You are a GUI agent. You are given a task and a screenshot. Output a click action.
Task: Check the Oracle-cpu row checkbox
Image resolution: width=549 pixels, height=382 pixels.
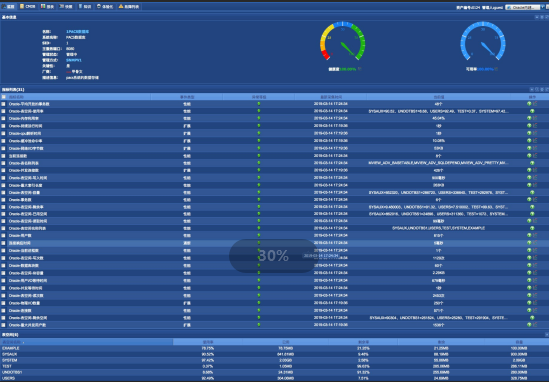tap(4, 133)
